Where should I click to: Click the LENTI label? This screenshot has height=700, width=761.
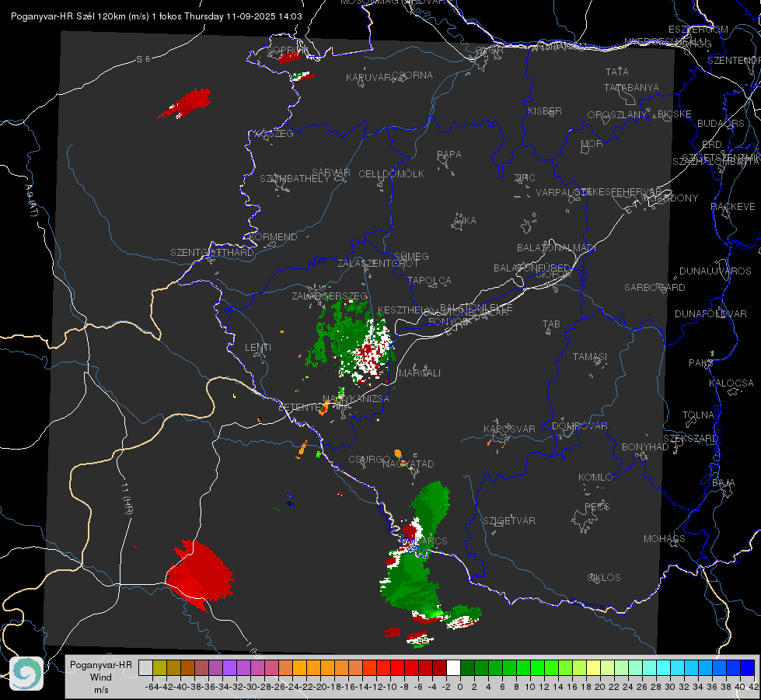click(x=258, y=348)
